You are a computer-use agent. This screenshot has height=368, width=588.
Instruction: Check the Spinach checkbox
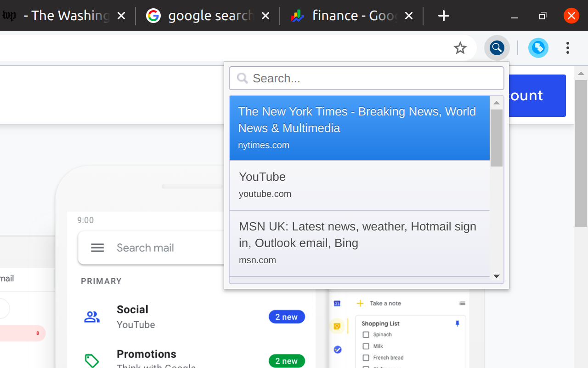[366, 335]
